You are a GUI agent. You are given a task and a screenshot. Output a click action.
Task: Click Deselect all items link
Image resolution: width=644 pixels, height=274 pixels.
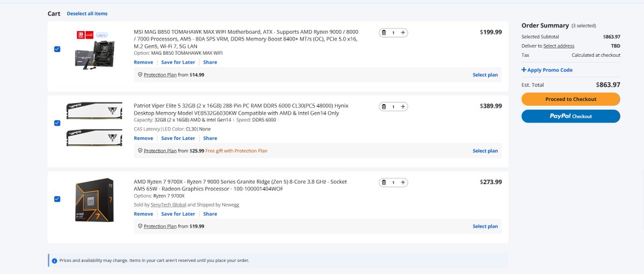coord(87,13)
